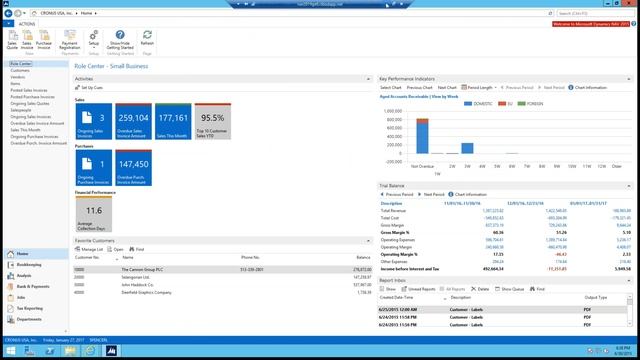Image resolution: width=640 pixels, height=360 pixels.
Task: Open the Tax Reporting navigation area
Action: point(36,309)
